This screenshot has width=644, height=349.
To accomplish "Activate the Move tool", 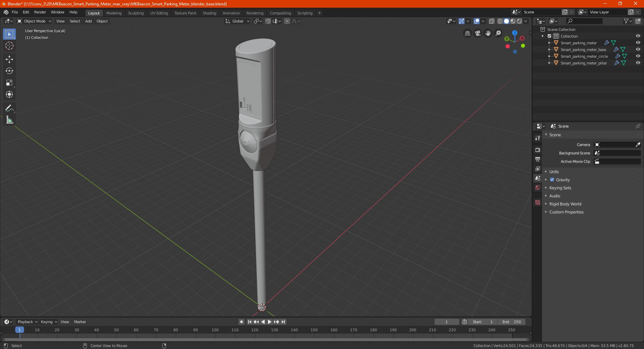I will pyautogui.click(x=9, y=59).
